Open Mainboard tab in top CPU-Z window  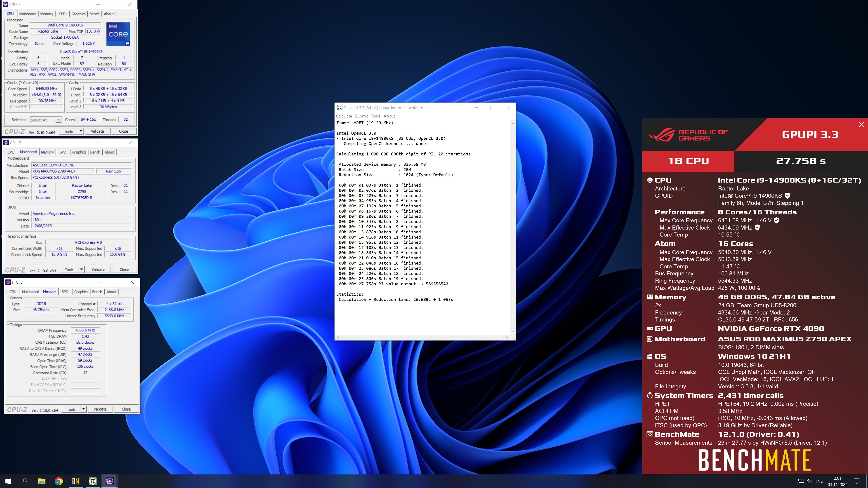28,14
